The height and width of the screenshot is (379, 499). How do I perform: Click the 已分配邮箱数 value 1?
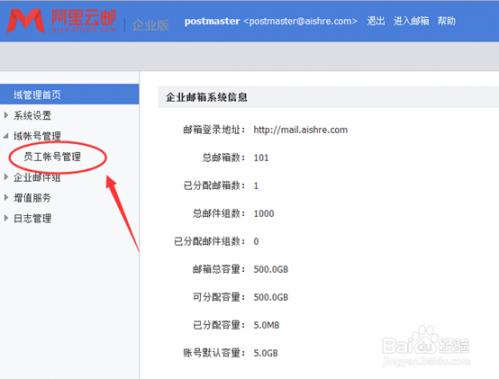point(256,186)
